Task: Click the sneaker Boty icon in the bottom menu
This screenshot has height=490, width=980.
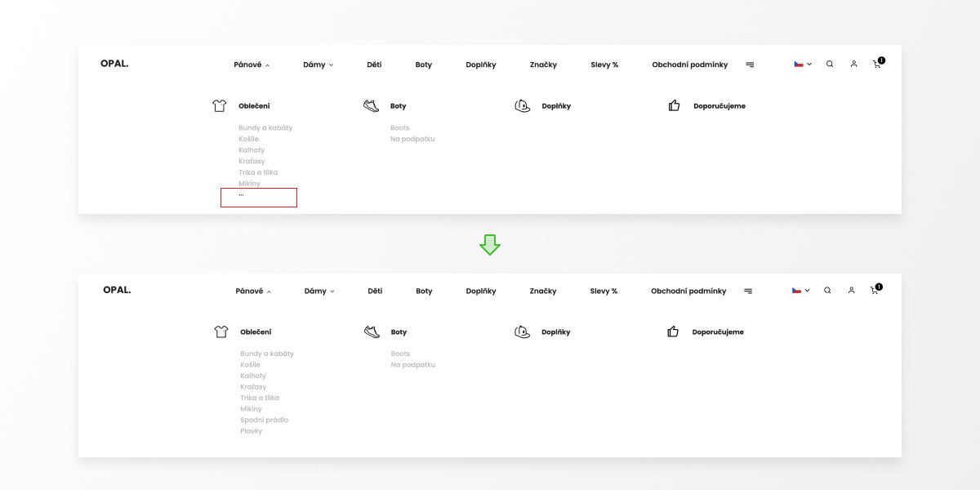Action: coord(372,332)
